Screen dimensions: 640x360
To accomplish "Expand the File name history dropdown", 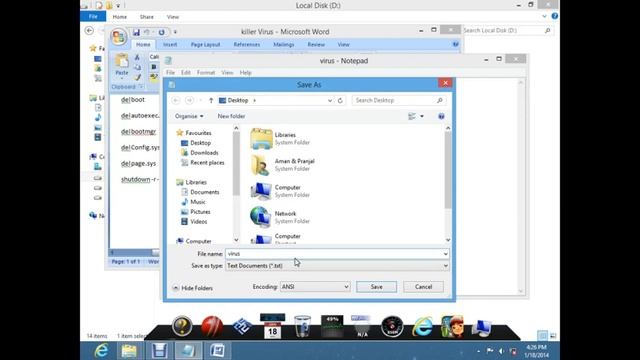I will point(445,254).
